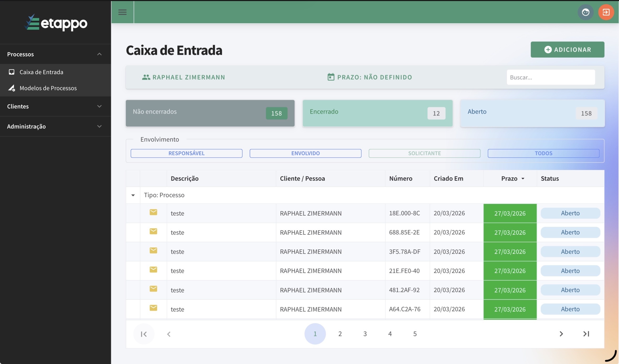The height and width of the screenshot is (364, 619).
Task: Go to last page arrow
Action: pyautogui.click(x=586, y=334)
